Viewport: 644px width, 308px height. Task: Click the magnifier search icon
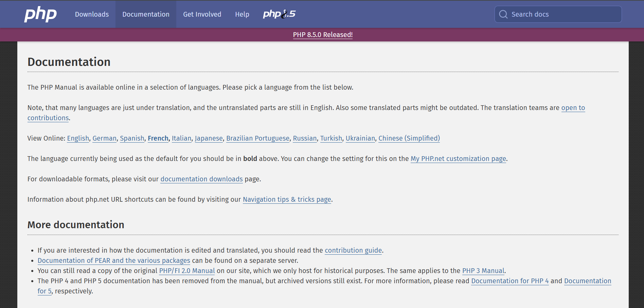pyautogui.click(x=503, y=14)
